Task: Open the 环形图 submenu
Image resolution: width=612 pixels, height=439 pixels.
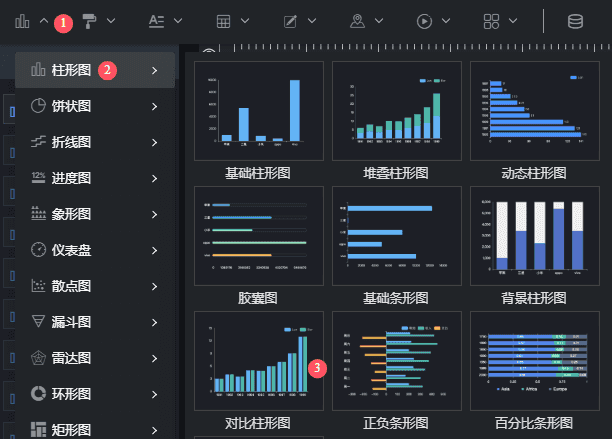Action: coord(95,394)
